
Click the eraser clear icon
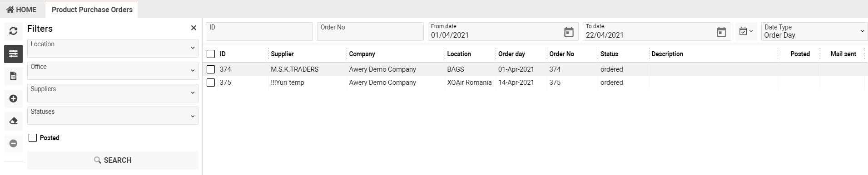point(13,121)
